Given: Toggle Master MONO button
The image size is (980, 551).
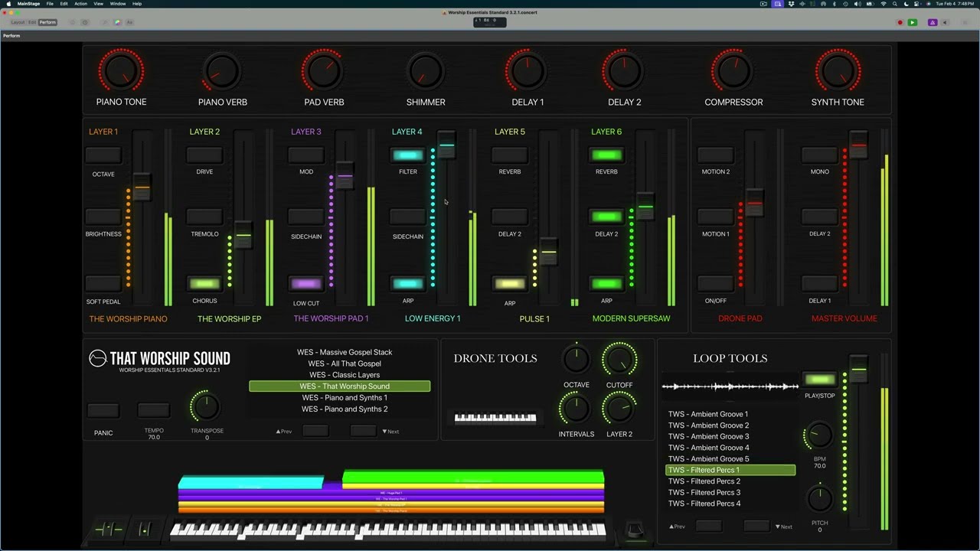Looking at the screenshot, I should click(x=820, y=155).
